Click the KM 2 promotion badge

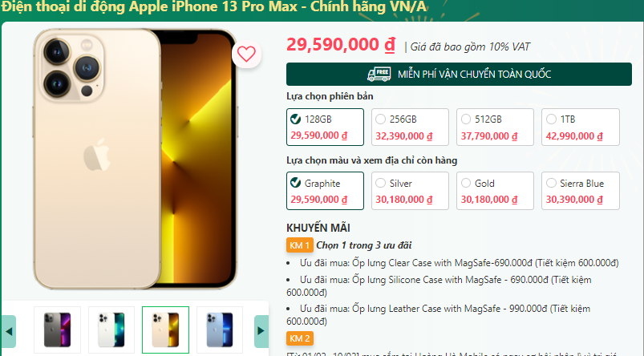(300, 338)
